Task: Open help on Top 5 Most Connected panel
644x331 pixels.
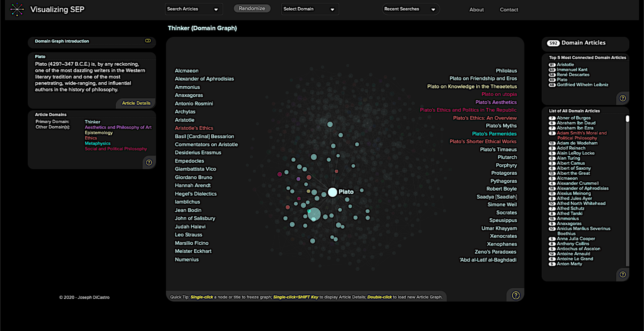Action: pyautogui.click(x=623, y=98)
